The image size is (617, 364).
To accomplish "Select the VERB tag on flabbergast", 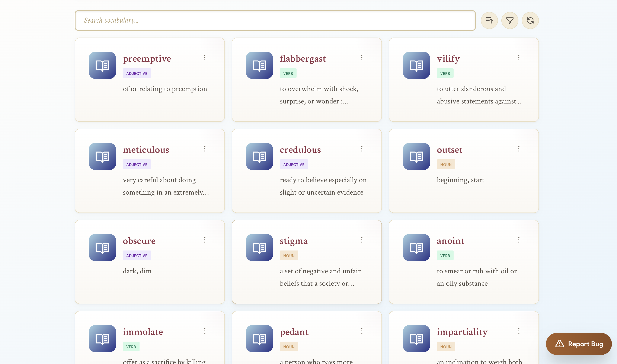I will tap(288, 73).
